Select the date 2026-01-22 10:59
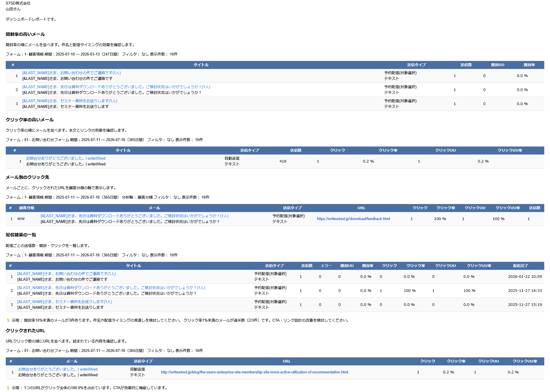 point(525,277)
